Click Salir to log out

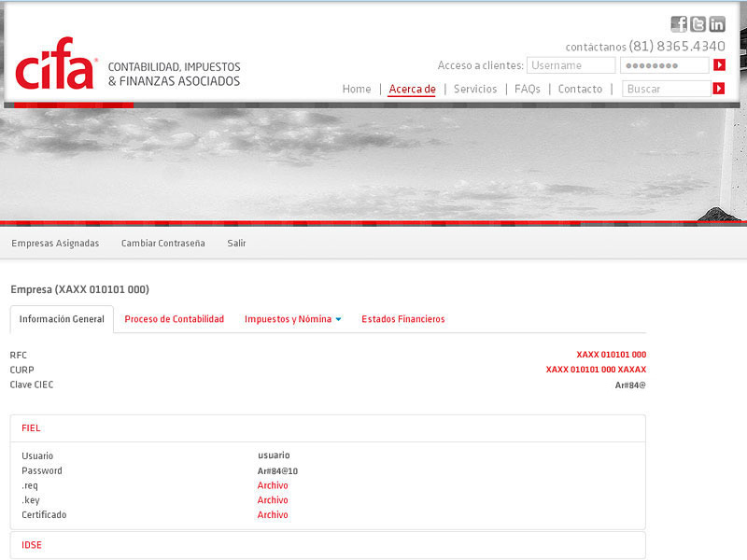[236, 244]
